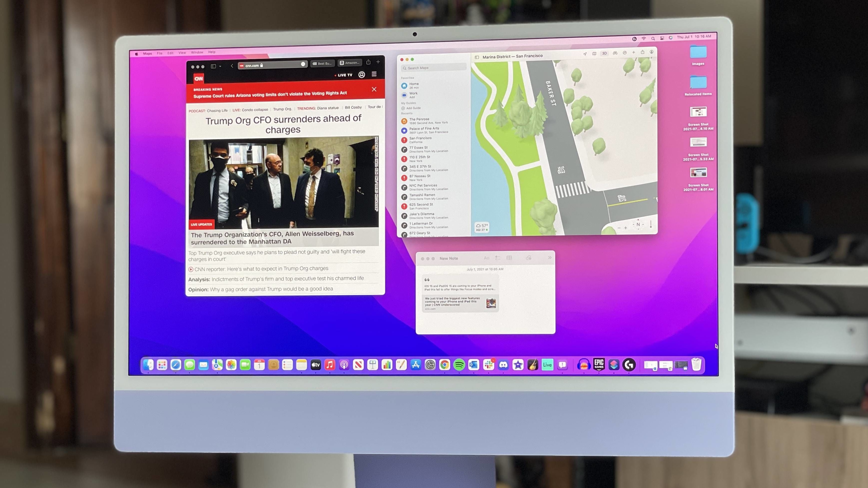
Task: Open the CNN Underscored link preview in note
Action: 460,303
